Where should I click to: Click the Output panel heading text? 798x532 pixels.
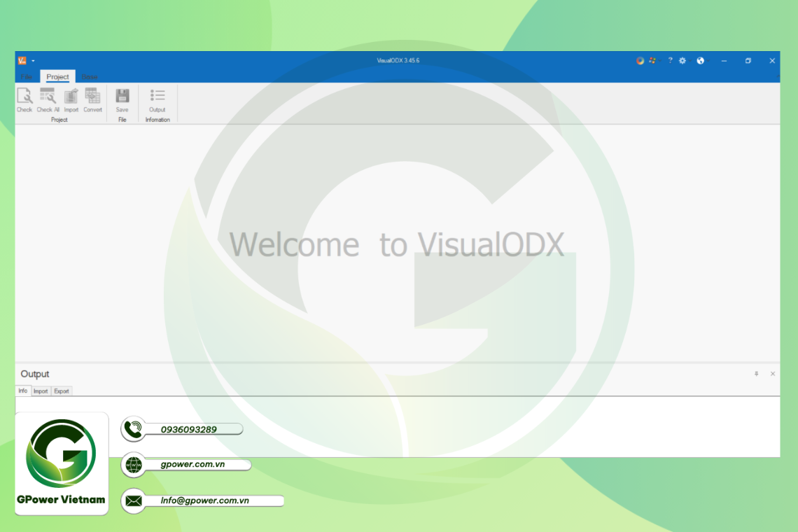point(34,374)
